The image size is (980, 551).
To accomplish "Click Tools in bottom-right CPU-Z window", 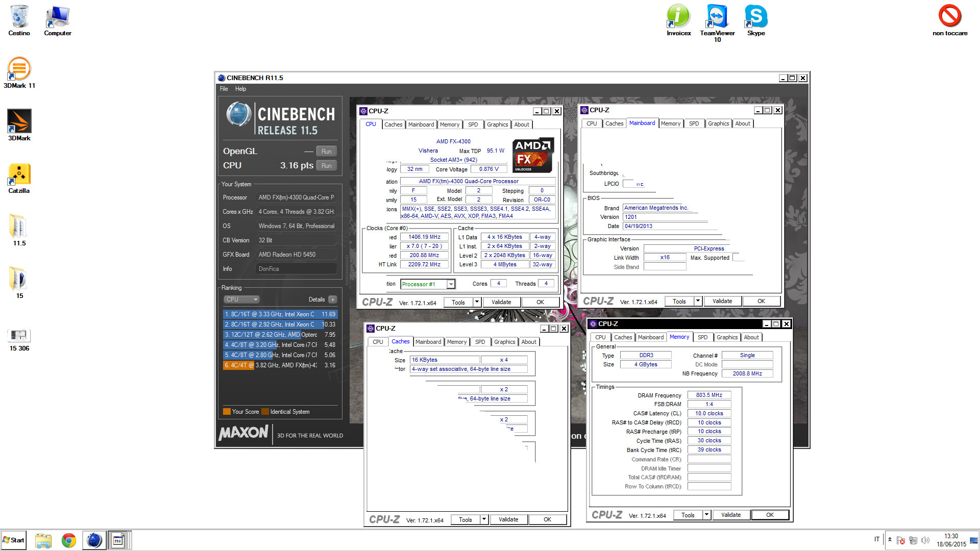I will click(x=688, y=515).
